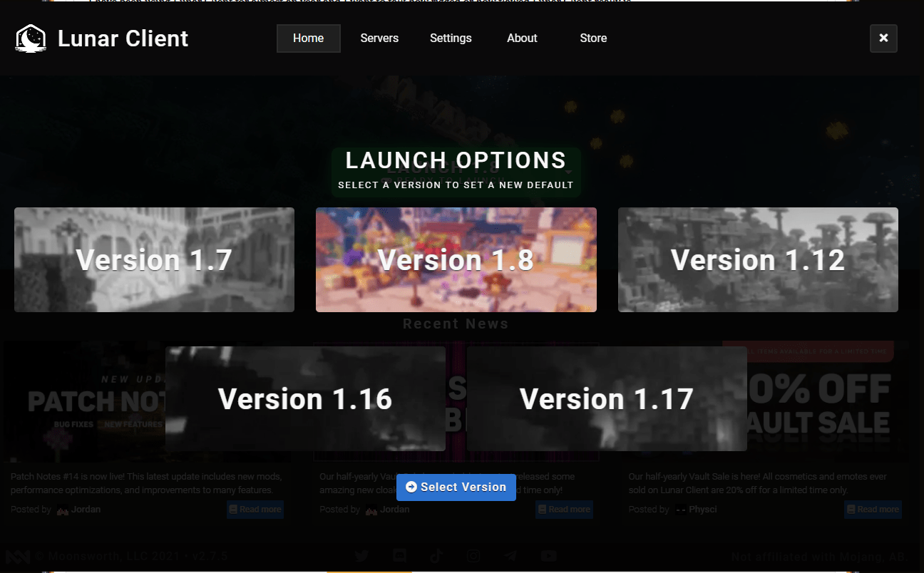
Task: Close the launcher with the X button
Action: coord(883,38)
